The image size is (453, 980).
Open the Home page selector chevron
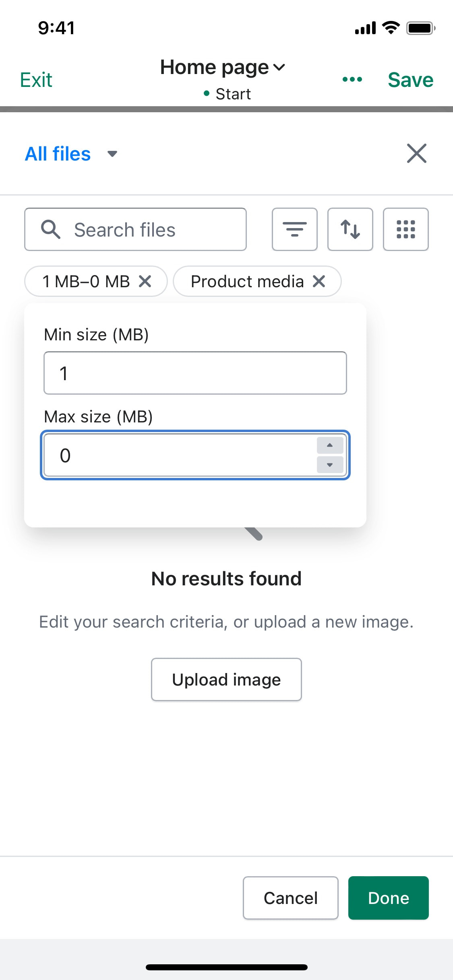[279, 67]
